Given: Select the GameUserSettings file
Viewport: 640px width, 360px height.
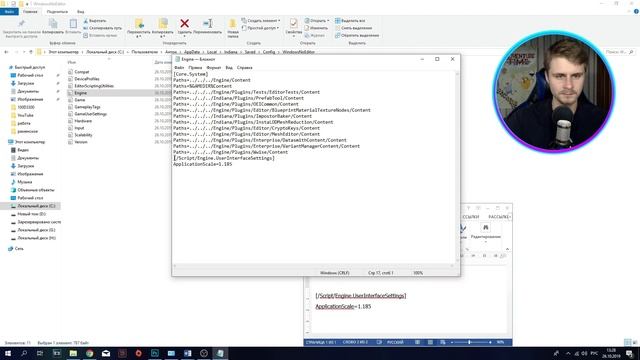Looking at the screenshot, I should (x=90, y=114).
